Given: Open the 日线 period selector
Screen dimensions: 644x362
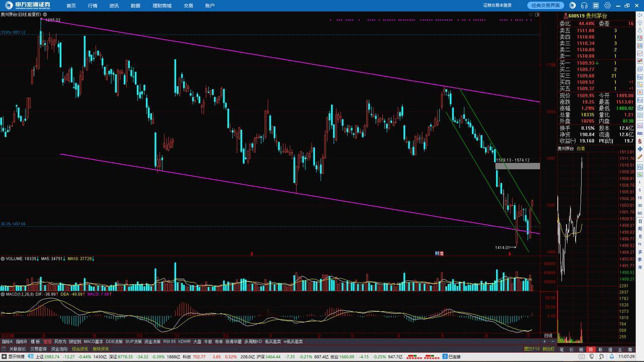Looking at the screenshot, I should pos(548,335).
